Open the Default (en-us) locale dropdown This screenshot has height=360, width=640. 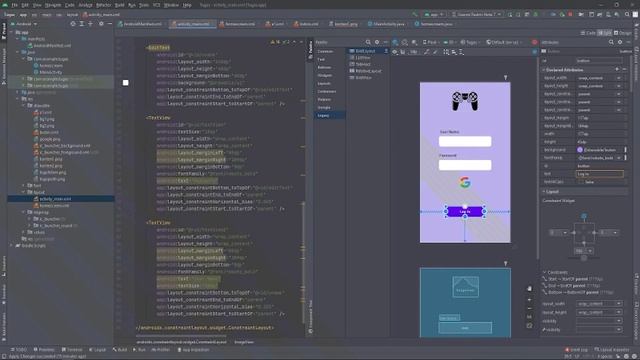coord(504,42)
